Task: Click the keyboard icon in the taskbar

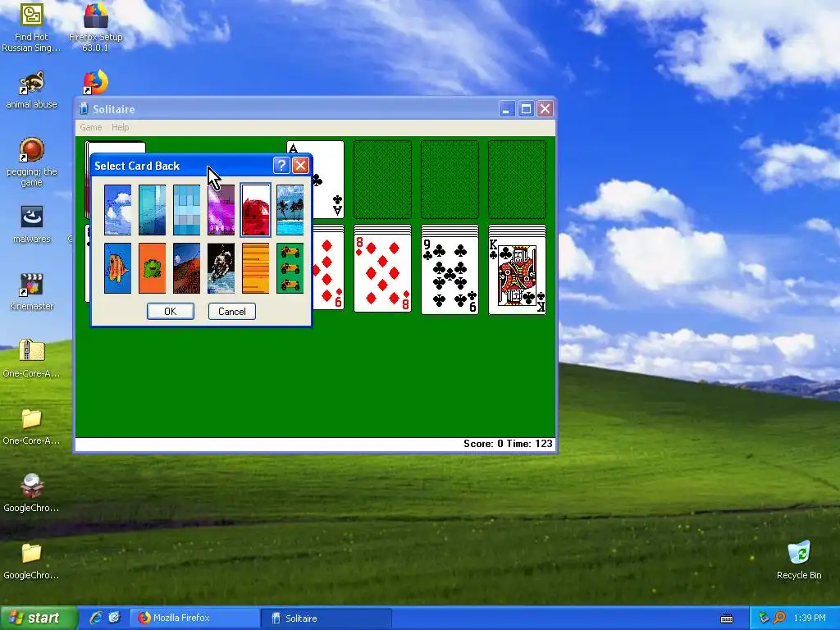Action: point(727,619)
